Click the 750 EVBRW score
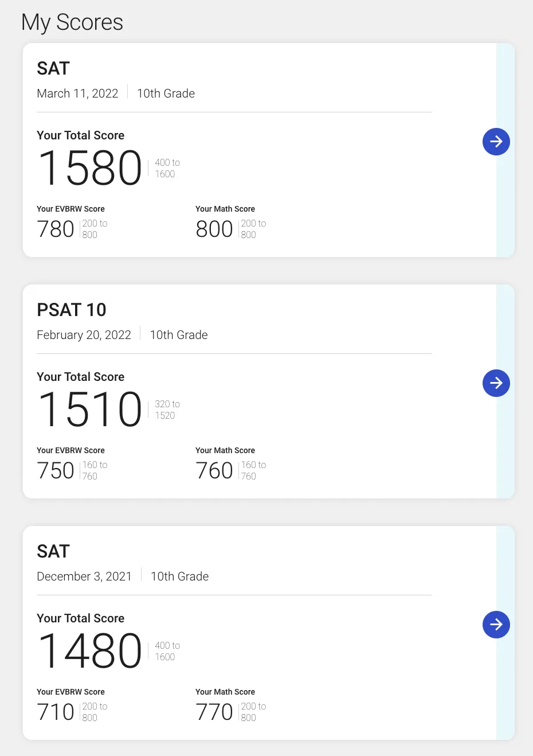 (x=56, y=471)
